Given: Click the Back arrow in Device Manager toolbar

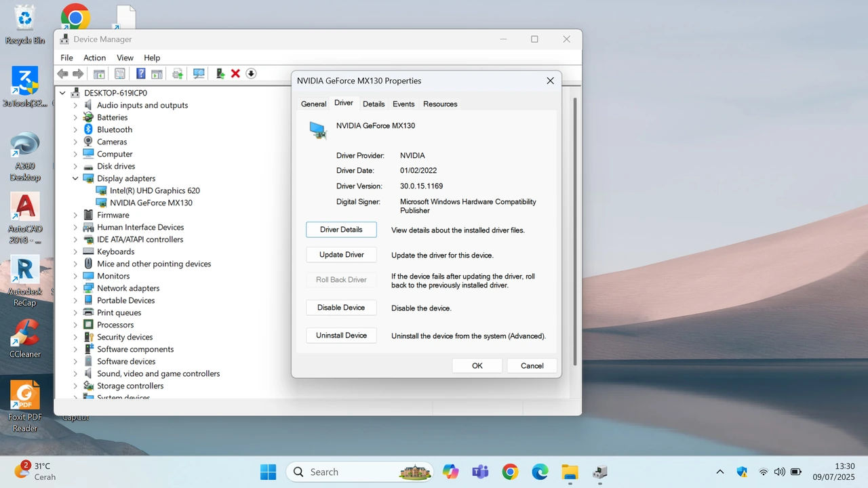Looking at the screenshot, I should [x=63, y=73].
